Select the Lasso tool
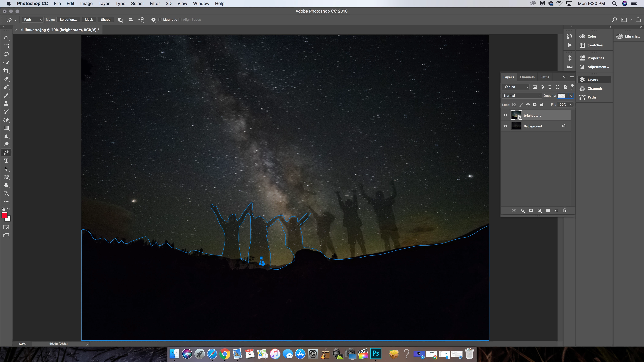The image size is (644, 362). 6,55
